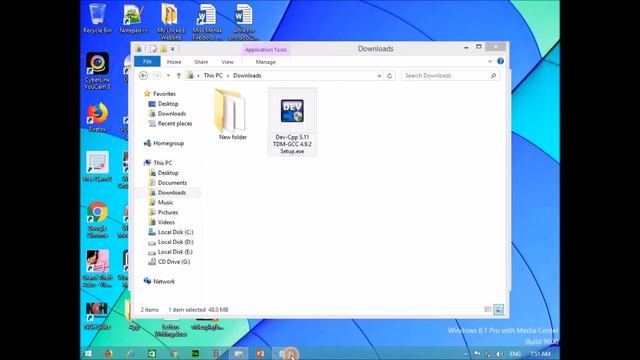The image size is (640, 360).
Task: Open Local Disk (C:)
Action: pos(176,232)
